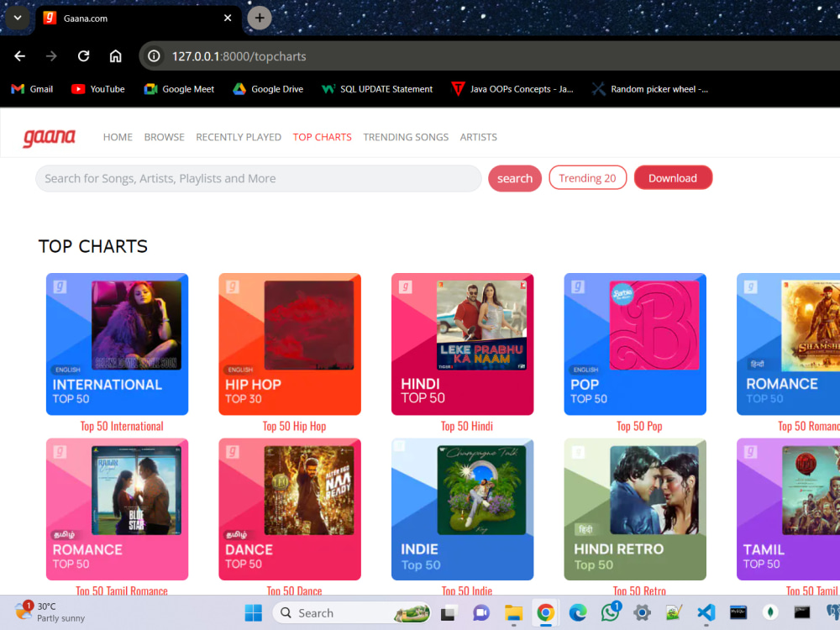840x630 pixels.
Task: Click the address bar URL
Action: [239, 56]
